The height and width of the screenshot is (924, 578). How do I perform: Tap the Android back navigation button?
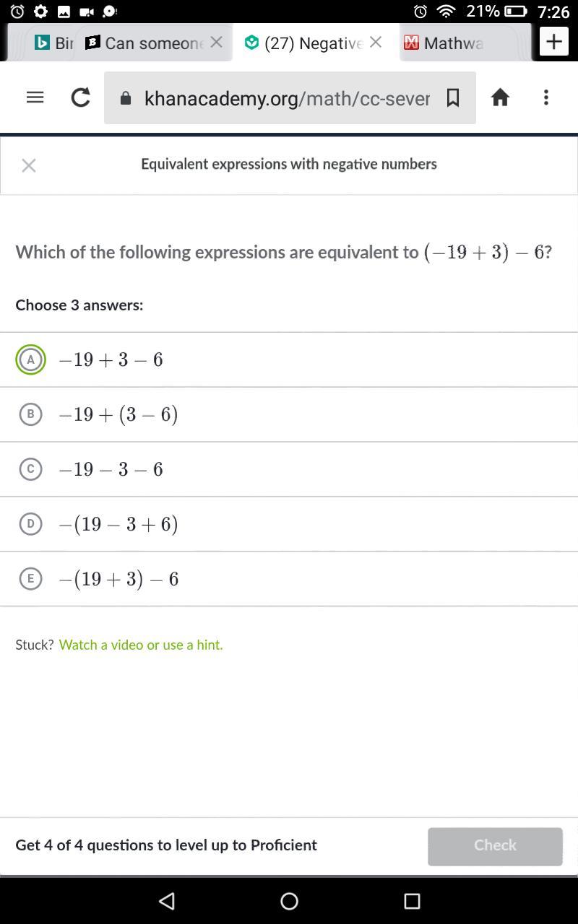point(167,900)
